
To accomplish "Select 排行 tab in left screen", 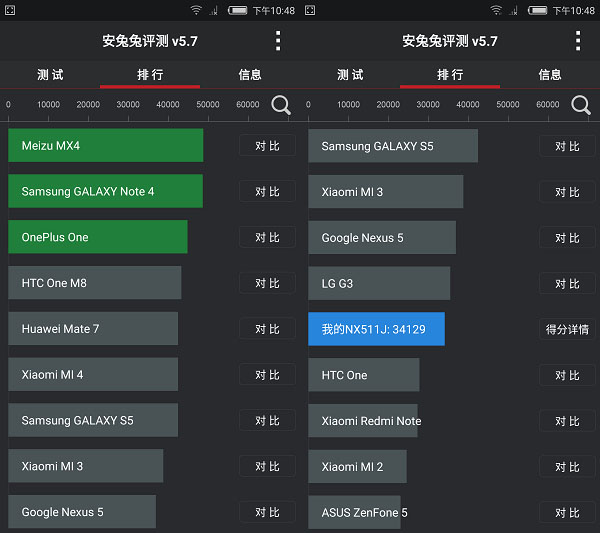I will pos(150,75).
